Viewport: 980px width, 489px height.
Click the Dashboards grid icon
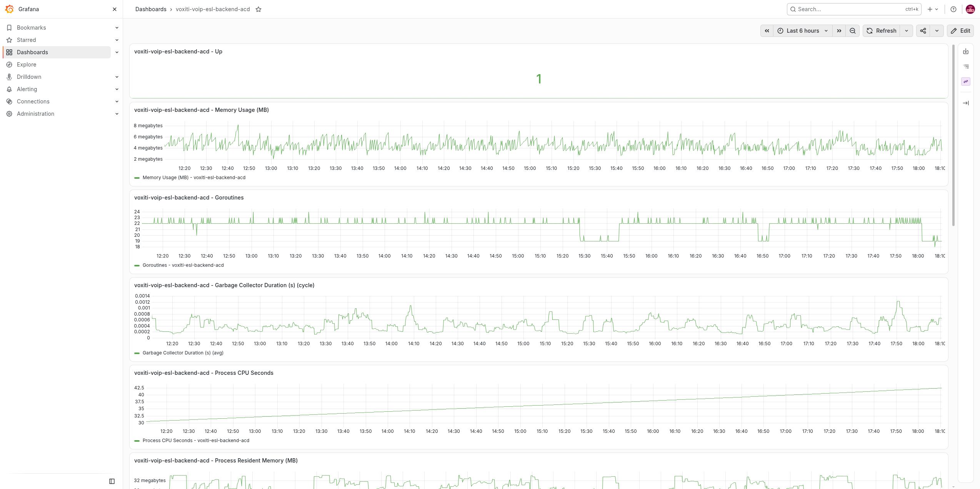[x=9, y=52]
